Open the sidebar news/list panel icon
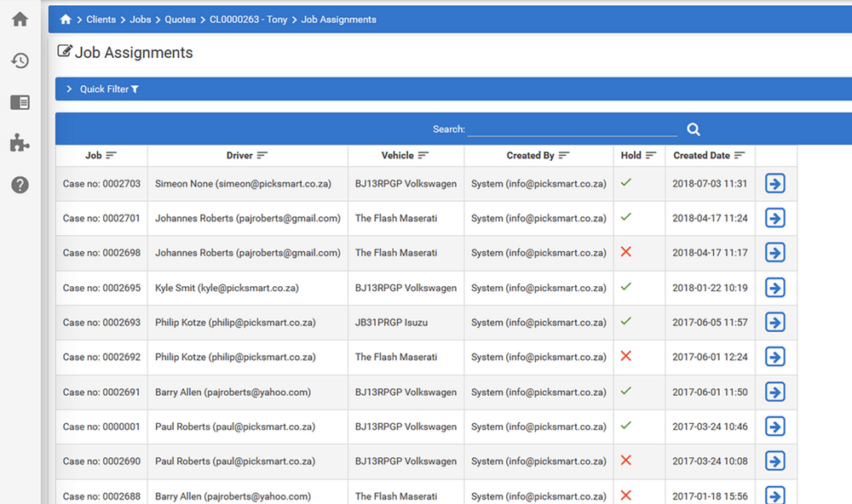The height and width of the screenshot is (504, 852). [20, 102]
